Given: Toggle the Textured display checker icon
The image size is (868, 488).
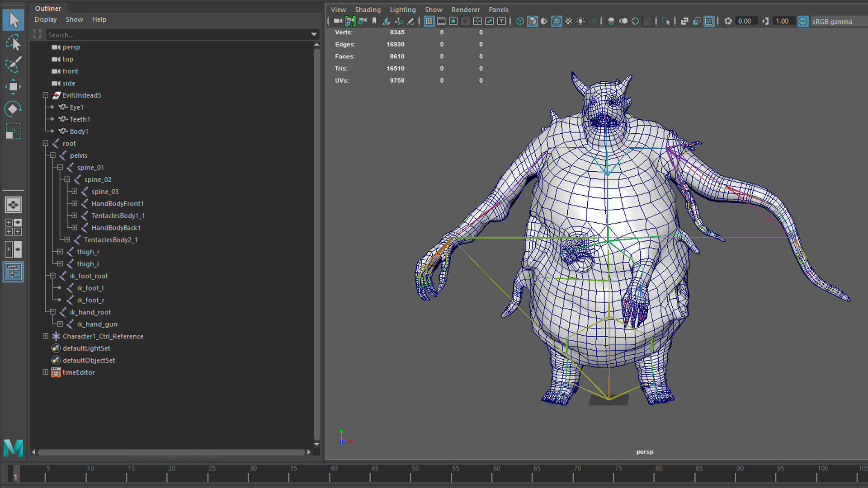Looking at the screenshot, I should coord(569,21).
